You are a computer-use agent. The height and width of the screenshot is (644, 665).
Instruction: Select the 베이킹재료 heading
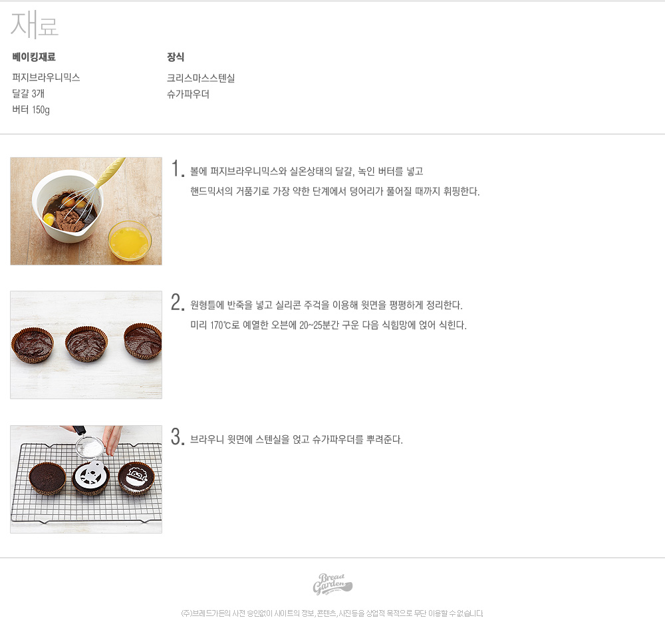click(34, 57)
